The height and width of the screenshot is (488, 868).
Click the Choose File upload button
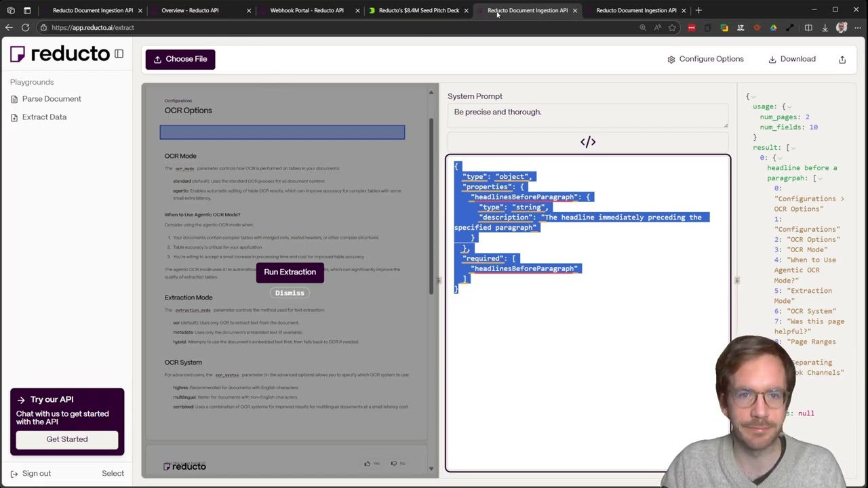click(180, 59)
